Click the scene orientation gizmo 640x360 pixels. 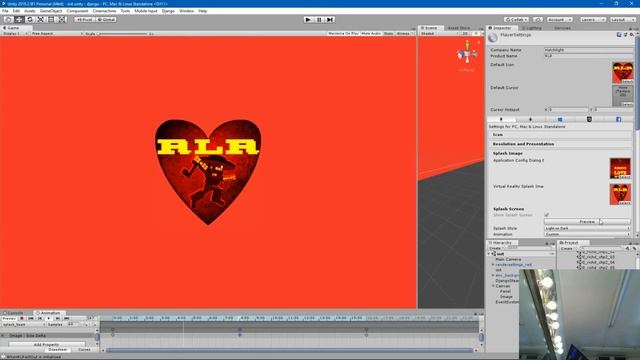(x=467, y=53)
